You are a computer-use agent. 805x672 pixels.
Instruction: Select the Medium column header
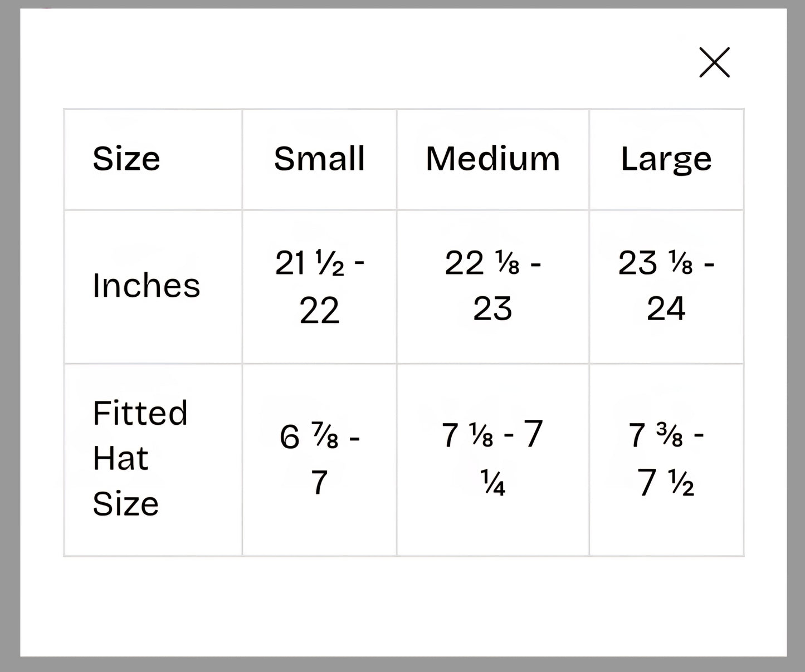click(492, 159)
